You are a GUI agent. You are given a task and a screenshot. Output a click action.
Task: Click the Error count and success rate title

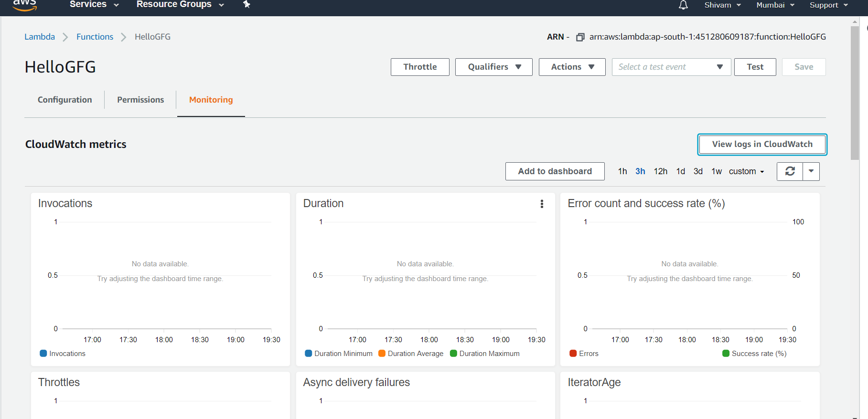tap(646, 203)
